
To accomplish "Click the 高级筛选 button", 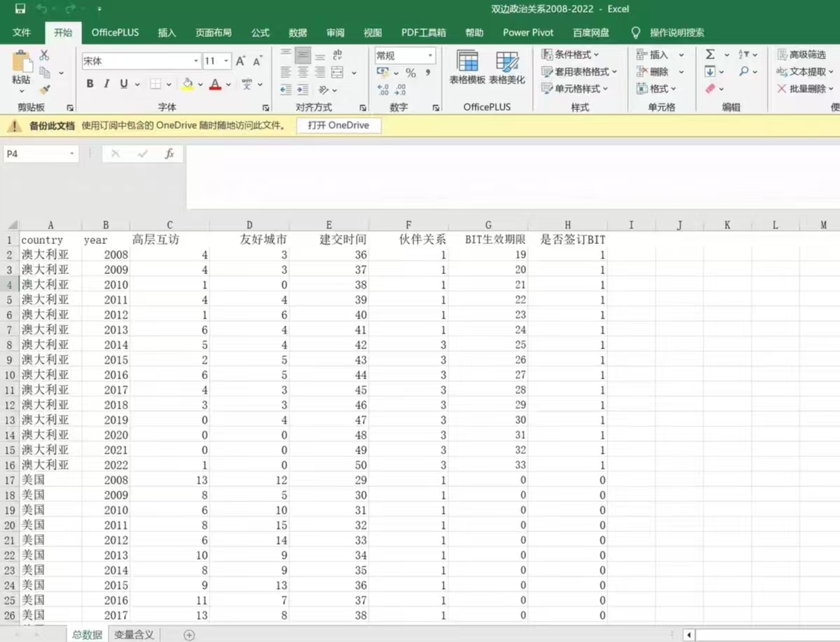I will (801, 54).
